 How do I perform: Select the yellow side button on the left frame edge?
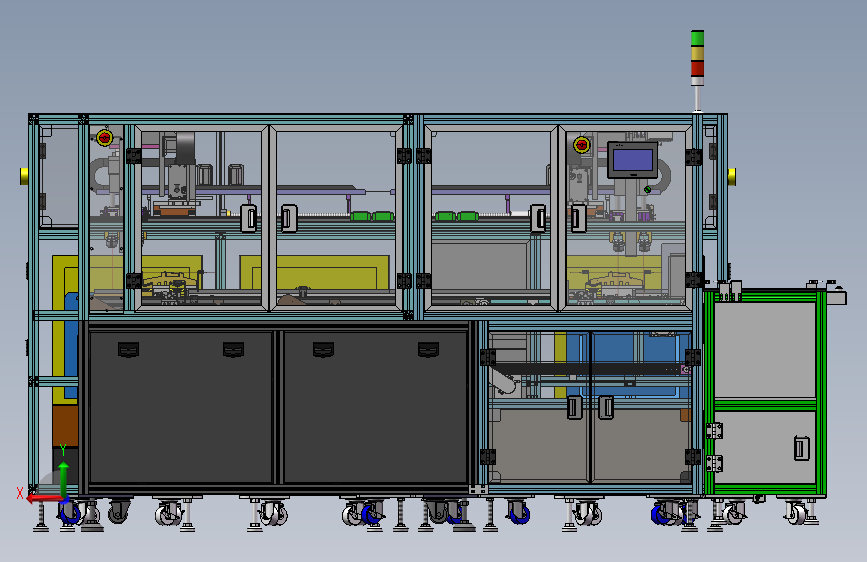(24, 176)
